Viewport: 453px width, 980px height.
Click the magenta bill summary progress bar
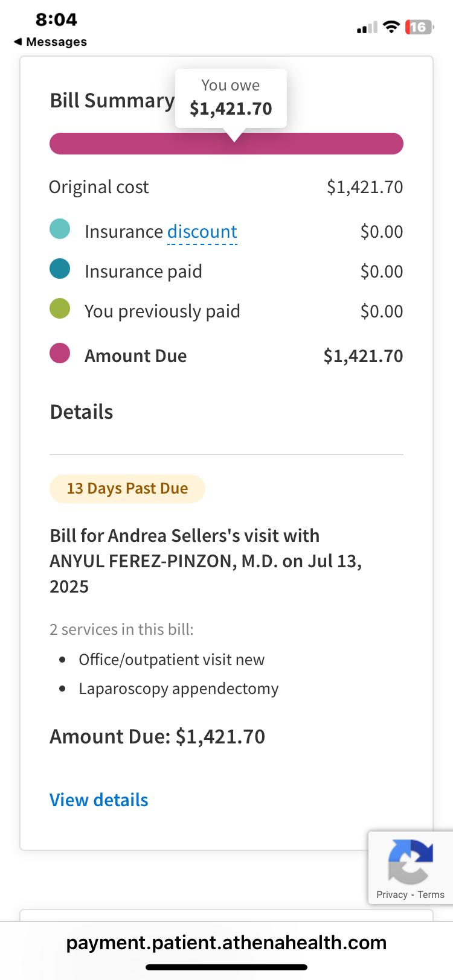click(x=226, y=144)
